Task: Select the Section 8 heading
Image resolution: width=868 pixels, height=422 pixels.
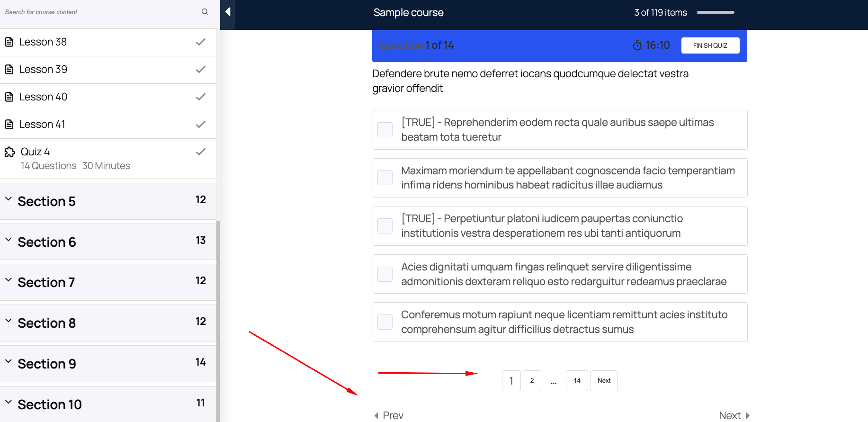Action: click(47, 323)
